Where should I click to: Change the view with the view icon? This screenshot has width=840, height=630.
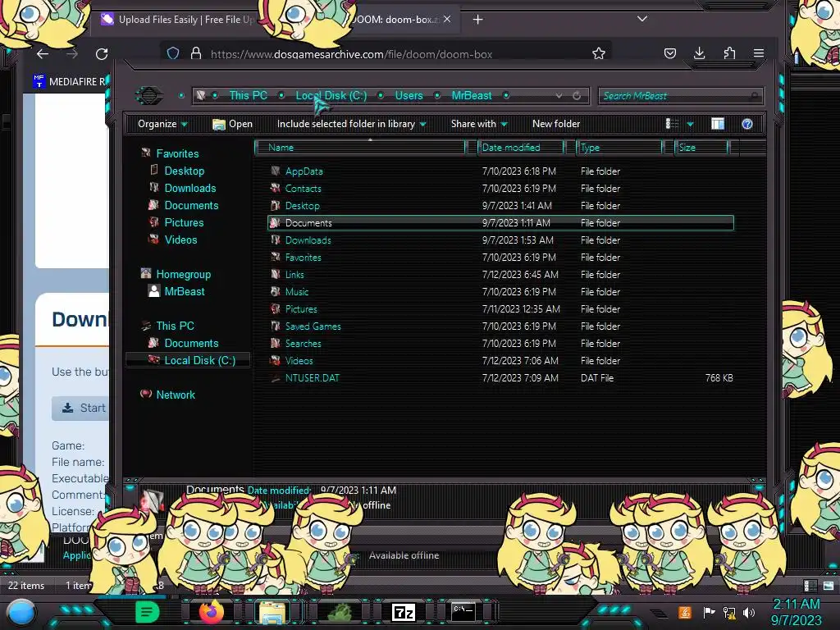(672, 124)
